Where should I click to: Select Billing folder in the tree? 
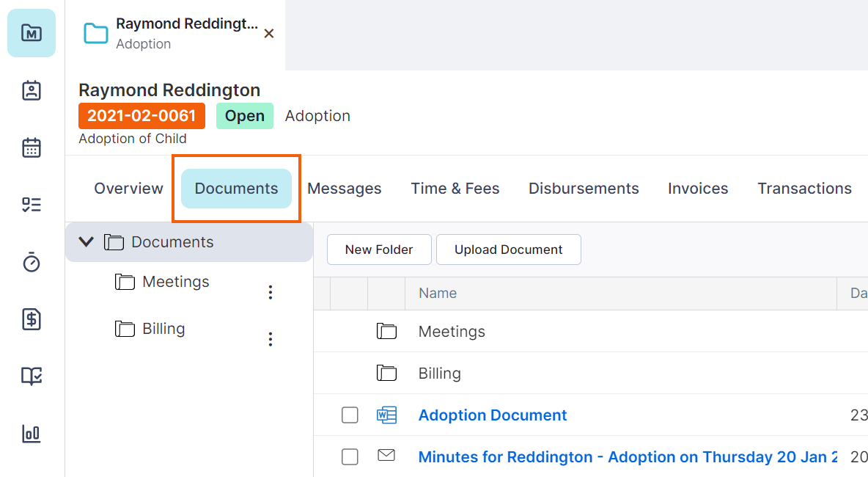(164, 329)
